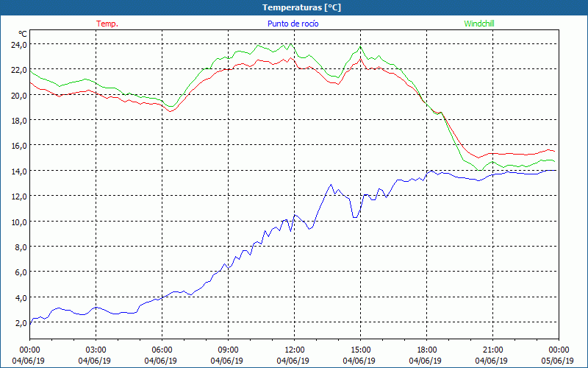The width and height of the screenshot is (588, 368).
Task: Click the 03:00 time axis label
Action: tap(96, 350)
